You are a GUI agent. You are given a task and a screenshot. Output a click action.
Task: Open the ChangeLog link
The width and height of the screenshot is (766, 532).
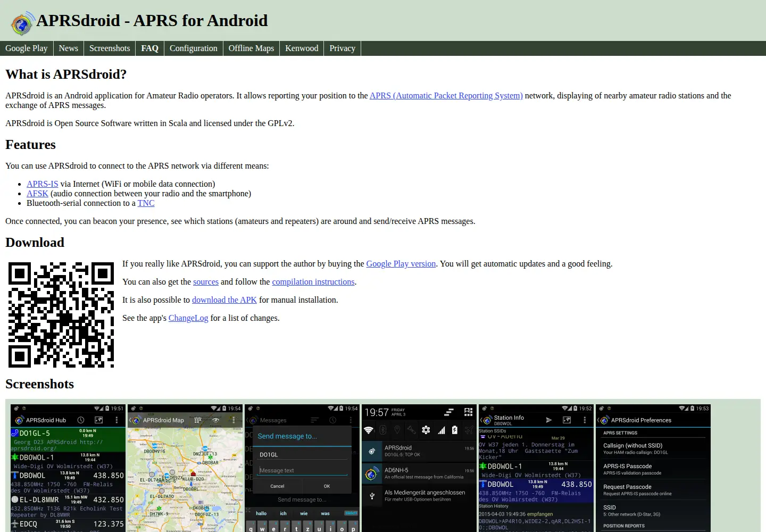tap(188, 318)
